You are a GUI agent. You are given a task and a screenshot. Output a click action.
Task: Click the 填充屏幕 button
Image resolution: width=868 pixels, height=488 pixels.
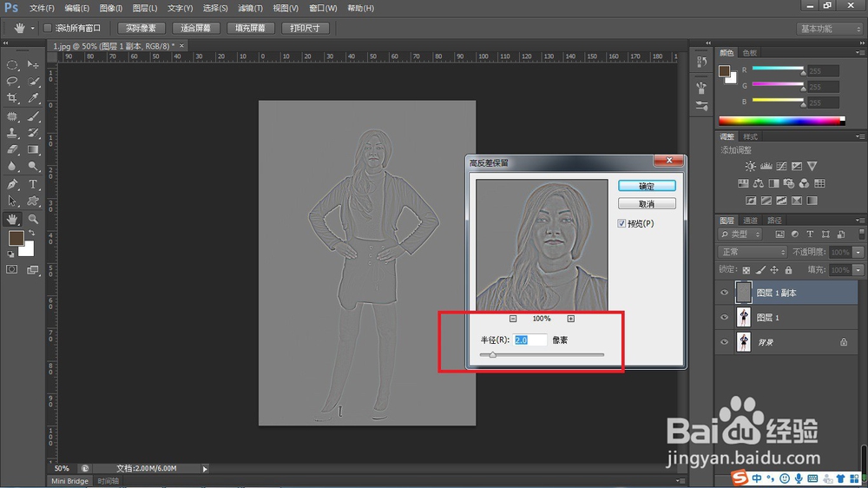coord(250,29)
